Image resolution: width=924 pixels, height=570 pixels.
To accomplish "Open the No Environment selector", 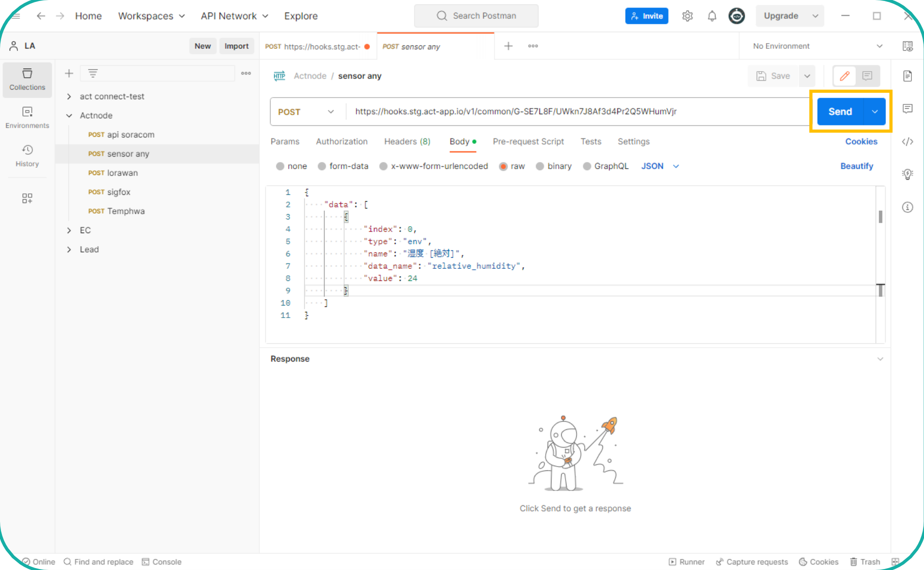I will [817, 46].
